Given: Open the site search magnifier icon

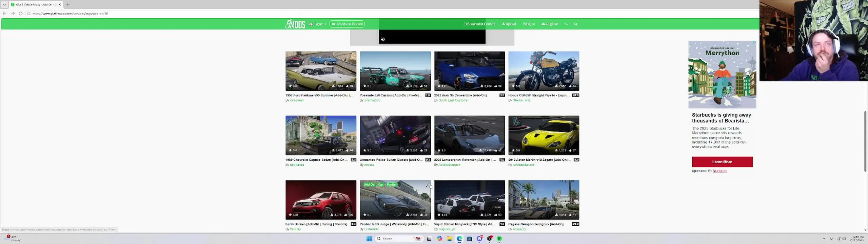Looking at the screenshot, I should point(575,24).
